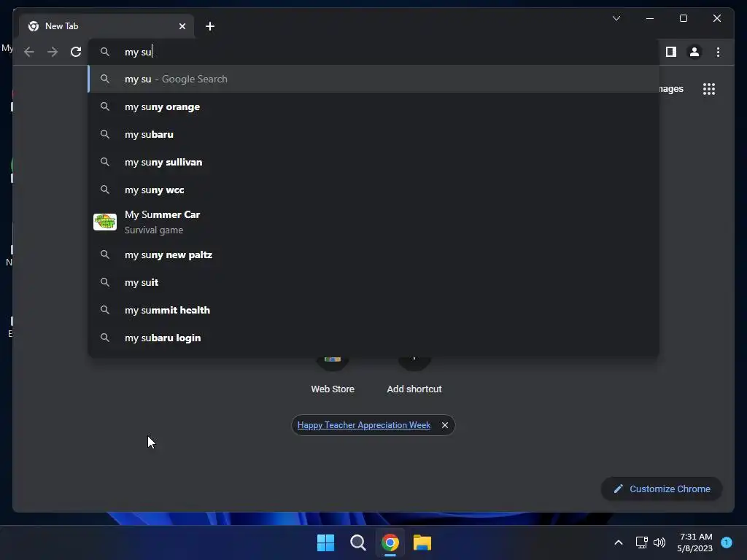Select 'my suny sullivan' suggestion
Screen dimensions: 747x560
373,162
